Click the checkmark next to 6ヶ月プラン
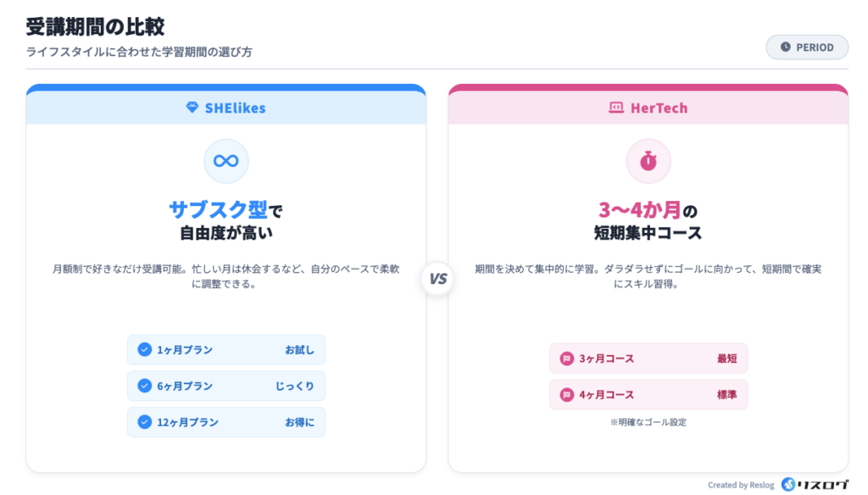Screen dimensions: 868x495 tap(144, 387)
